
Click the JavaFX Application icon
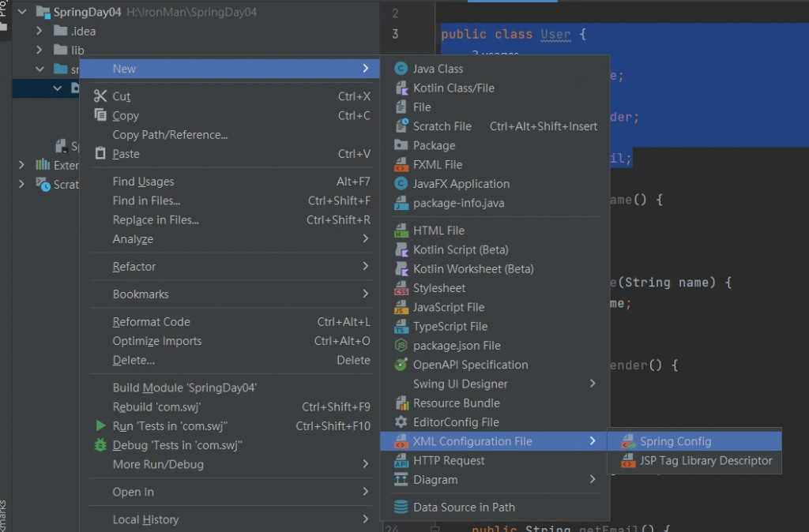[401, 184]
